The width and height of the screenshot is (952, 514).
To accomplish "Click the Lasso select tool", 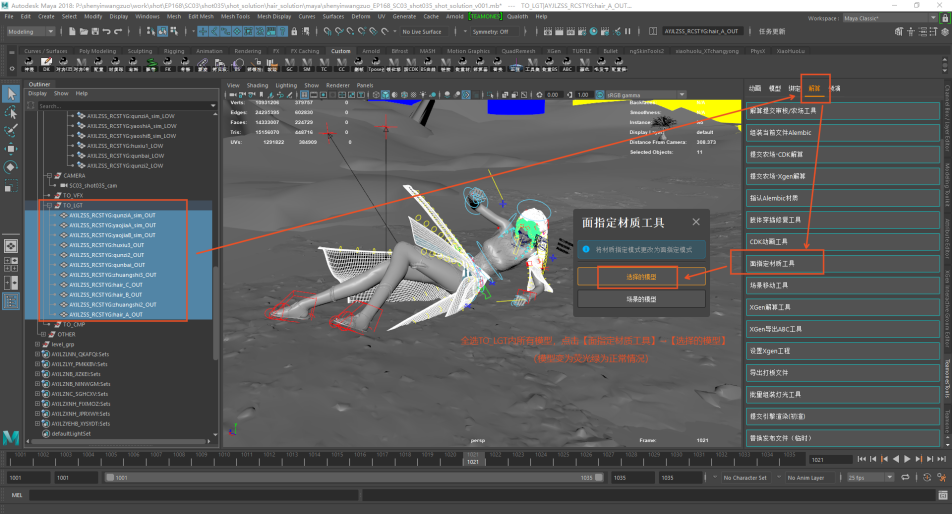I will tap(11, 112).
